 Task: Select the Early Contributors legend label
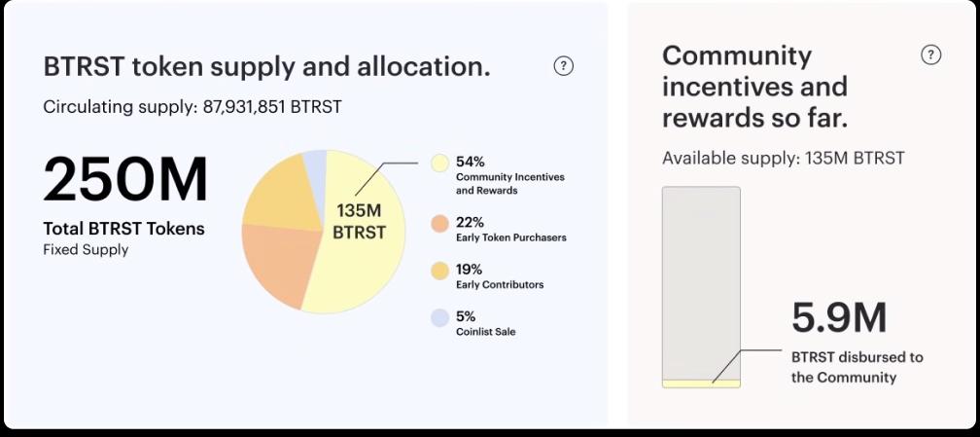pos(499,285)
